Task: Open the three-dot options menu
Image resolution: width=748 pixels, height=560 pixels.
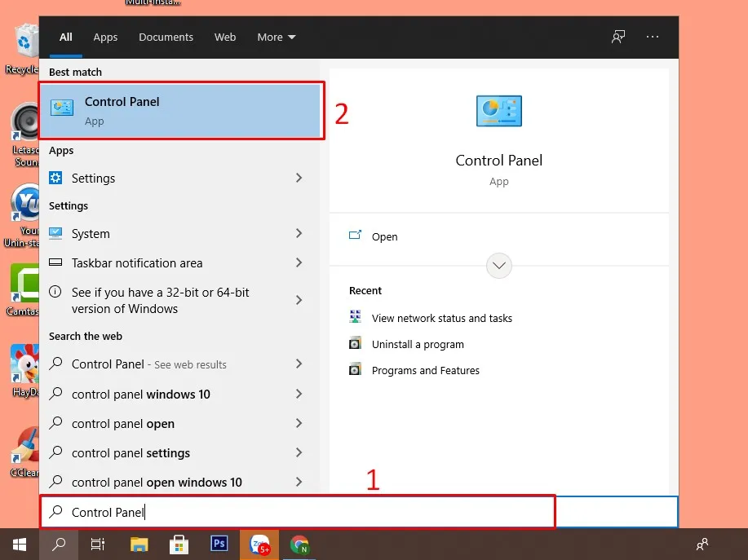Action: (652, 37)
